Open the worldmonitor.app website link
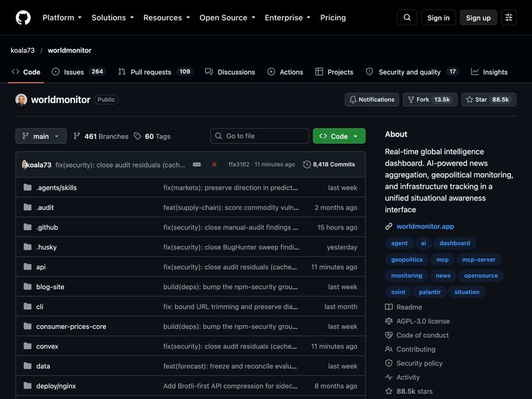The height and width of the screenshot is (399, 532). 425,226
